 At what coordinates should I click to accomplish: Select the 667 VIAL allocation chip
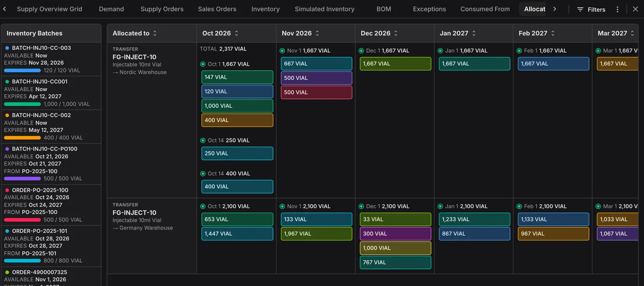[x=316, y=64]
